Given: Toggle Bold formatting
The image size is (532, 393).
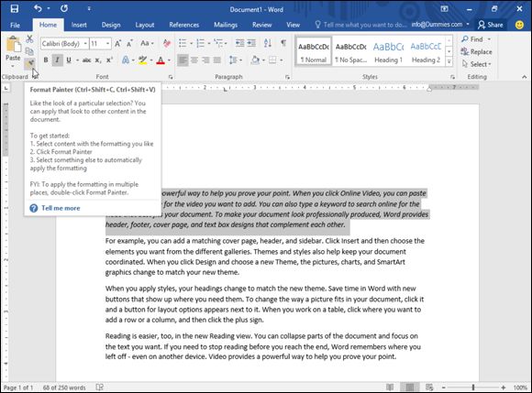Looking at the screenshot, I should [x=46, y=60].
